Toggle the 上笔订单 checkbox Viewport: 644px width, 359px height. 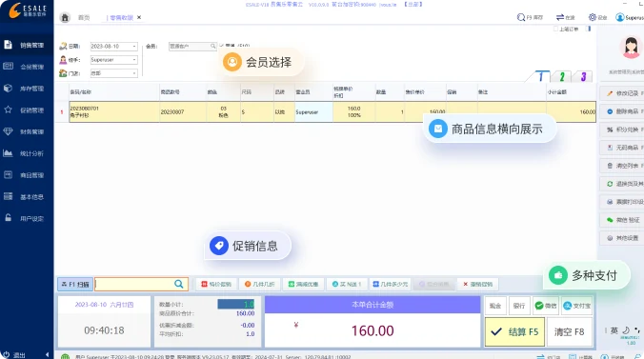[x=555, y=29]
